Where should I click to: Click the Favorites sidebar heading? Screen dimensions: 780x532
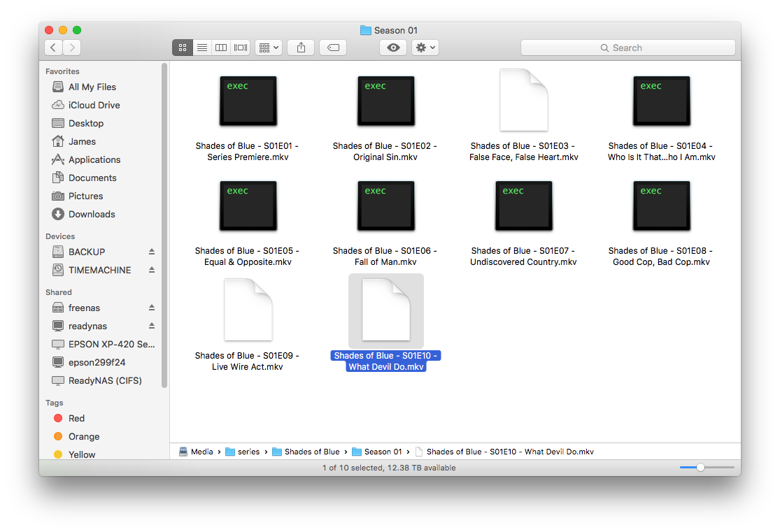(x=62, y=71)
